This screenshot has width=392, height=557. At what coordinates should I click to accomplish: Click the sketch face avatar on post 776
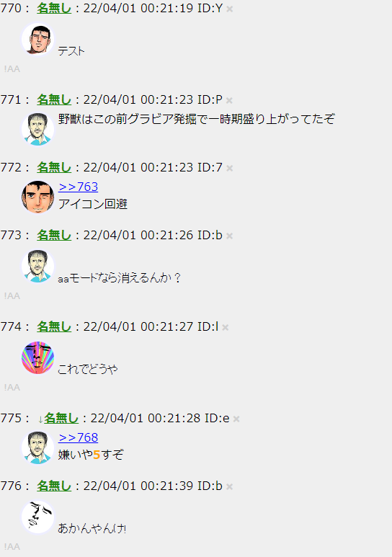[x=37, y=517]
